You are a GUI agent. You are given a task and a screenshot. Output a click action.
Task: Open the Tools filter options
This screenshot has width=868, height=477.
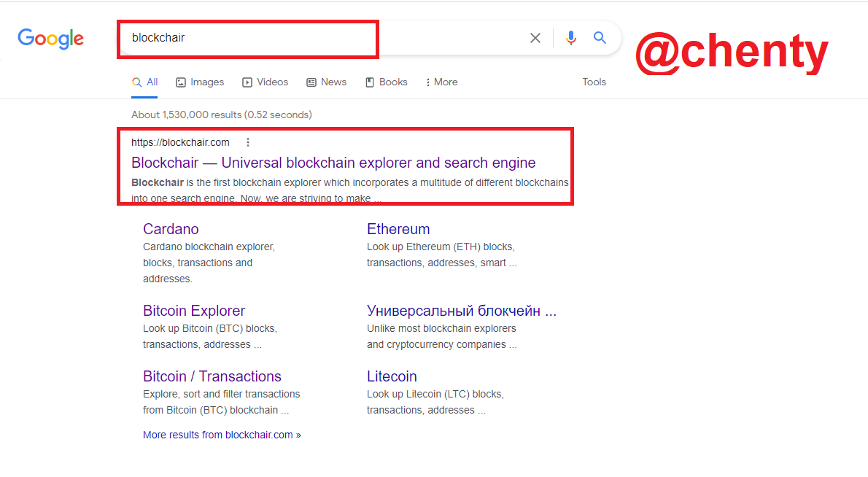pyautogui.click(x=594, y=82)
